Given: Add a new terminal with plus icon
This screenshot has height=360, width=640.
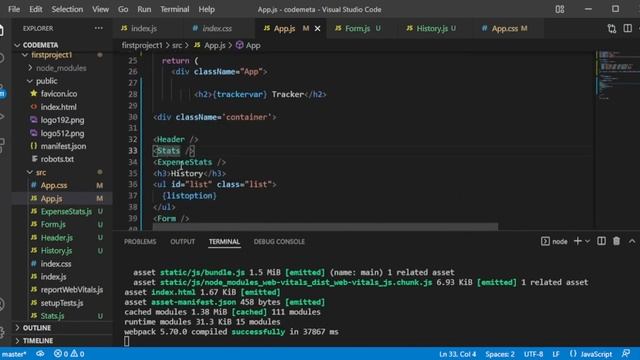Looking at the screenshot, I should [577, 241].
